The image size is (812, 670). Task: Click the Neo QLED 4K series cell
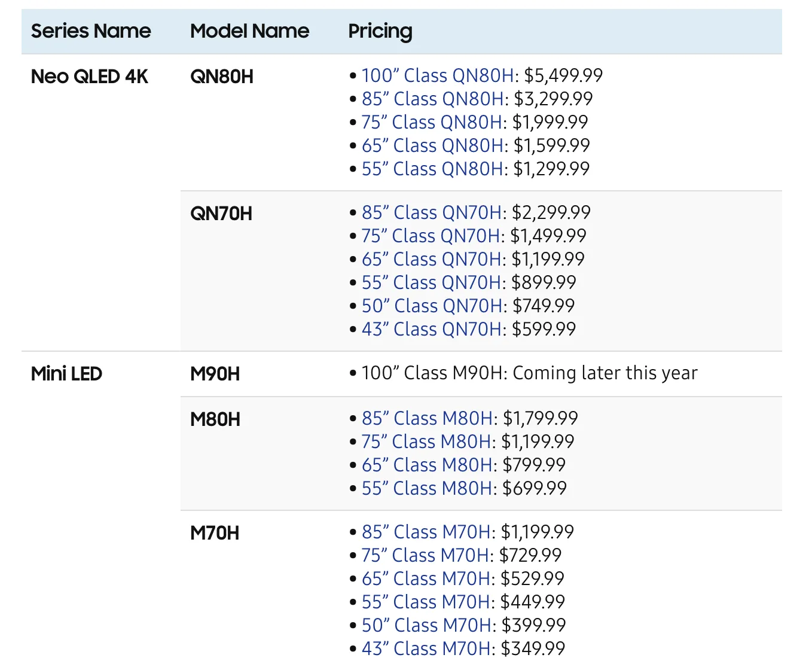[x=90, y=77]
